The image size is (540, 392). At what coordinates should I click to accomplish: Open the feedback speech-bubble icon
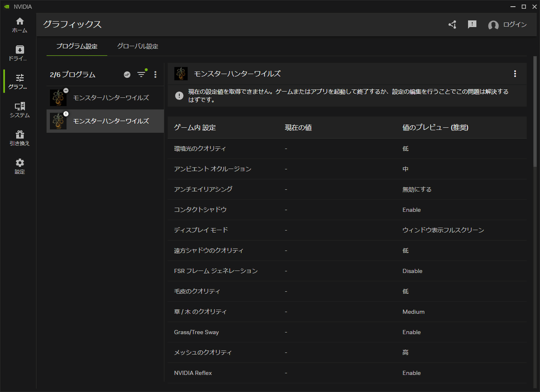(x=472, y=24)
